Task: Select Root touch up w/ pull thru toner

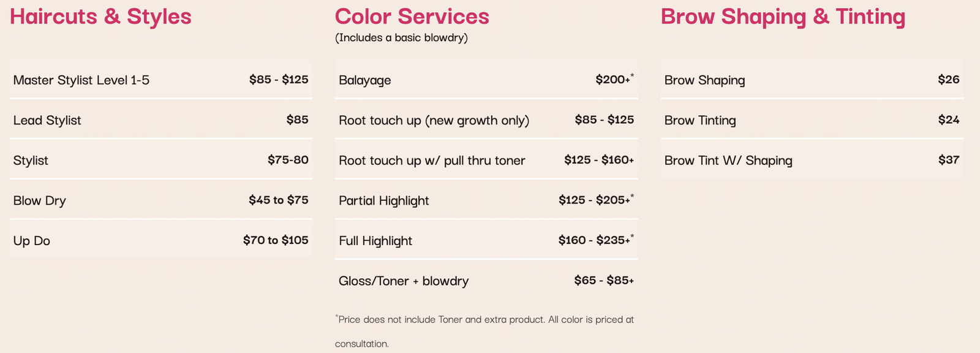Action: pos(486,160)
